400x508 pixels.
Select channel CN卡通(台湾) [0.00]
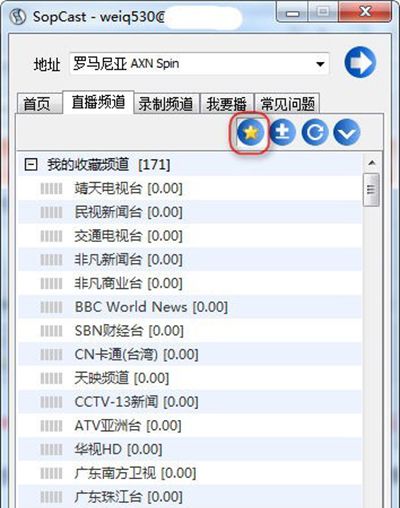point(137,354)
